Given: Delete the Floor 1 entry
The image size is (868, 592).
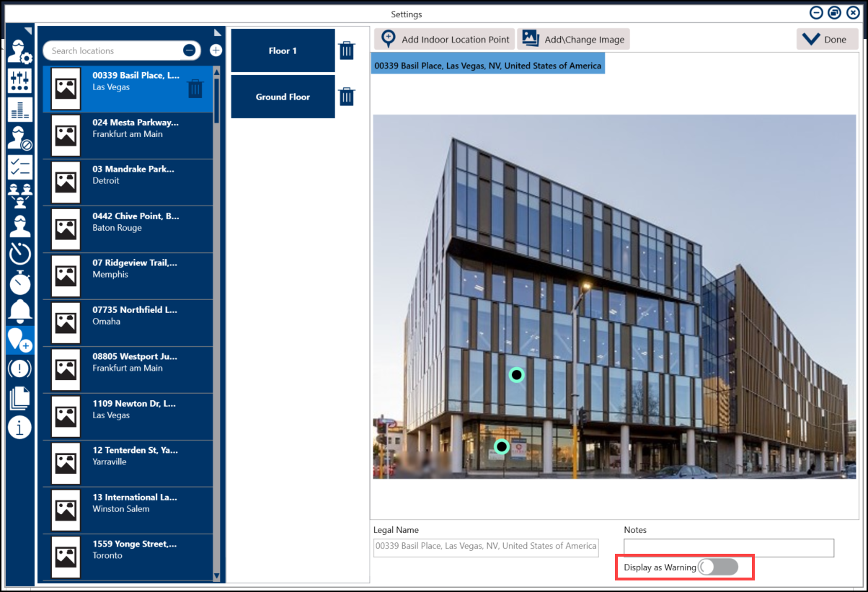Looking at the screenshot, I should click(347, 50).
